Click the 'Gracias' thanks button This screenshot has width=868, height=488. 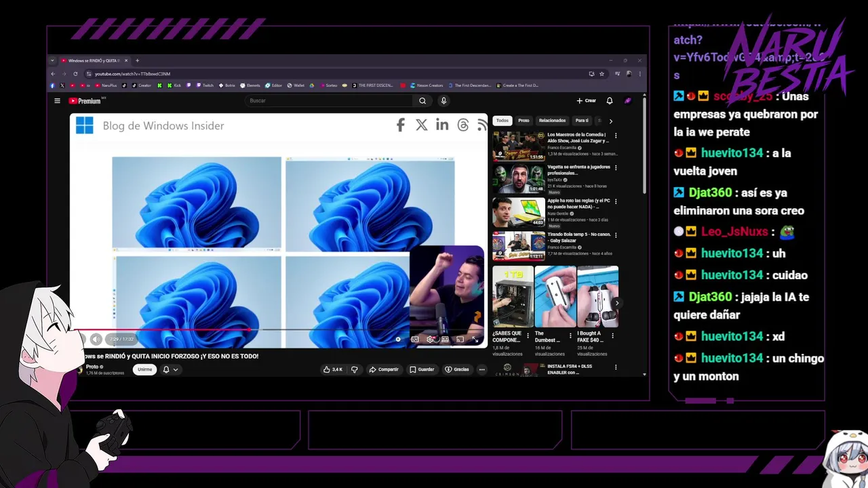coord(457,369)
